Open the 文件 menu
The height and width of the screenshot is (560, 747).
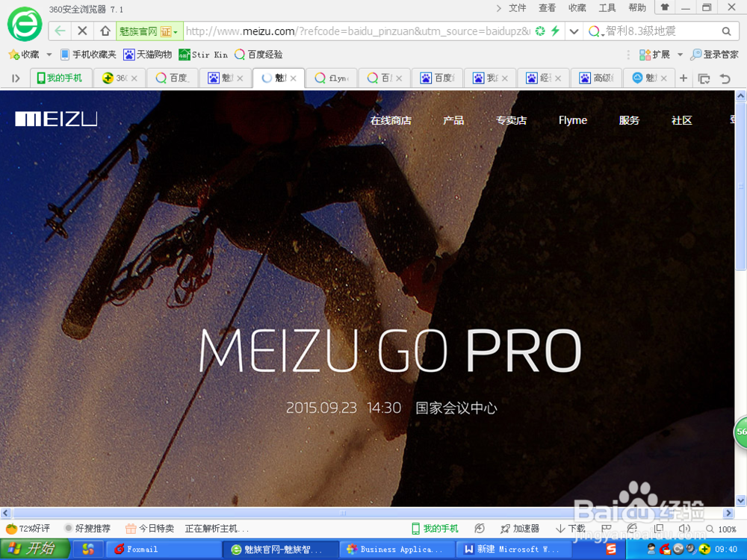coord(518,7)
